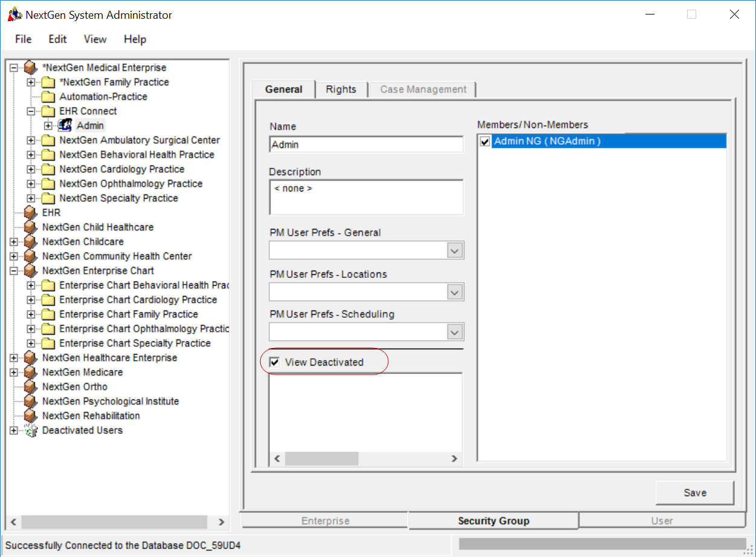Select the NextGen Ortho tree row text
Screen dimensions: 756x557
coord(75,387)
